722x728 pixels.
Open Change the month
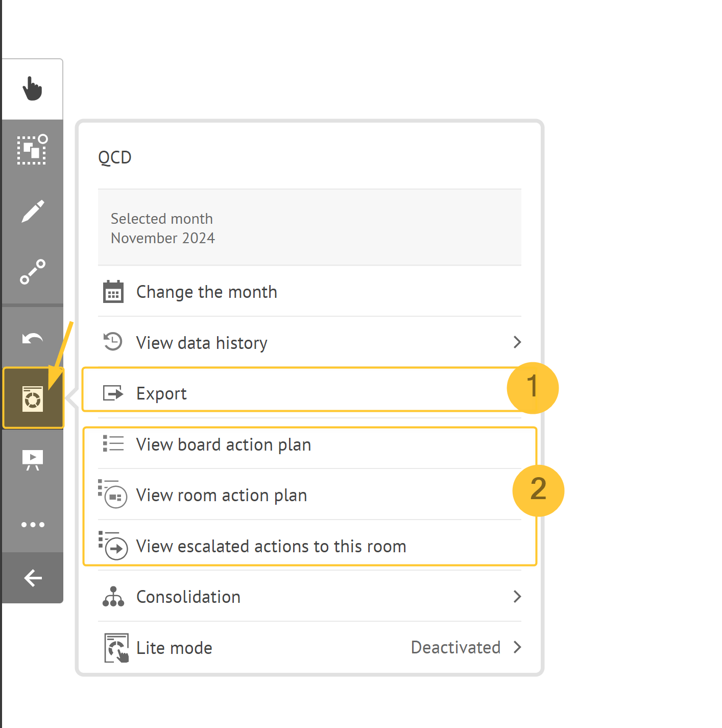tap(309, 292)
